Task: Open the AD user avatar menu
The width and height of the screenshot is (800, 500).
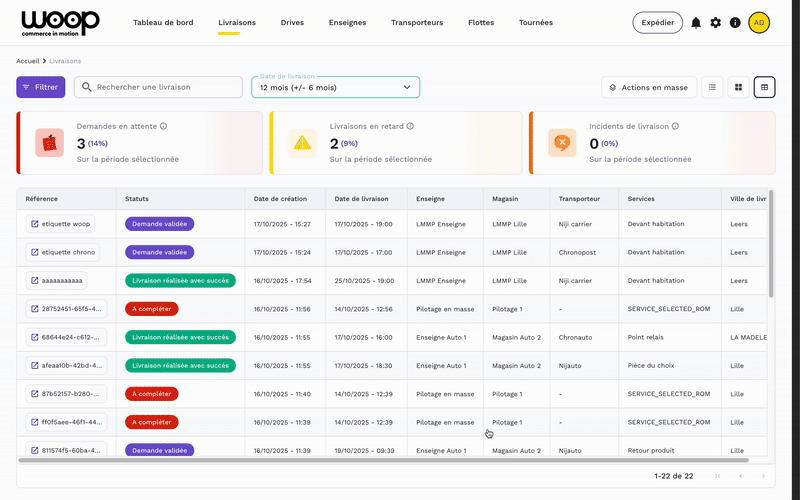Action: pos(759,22)
